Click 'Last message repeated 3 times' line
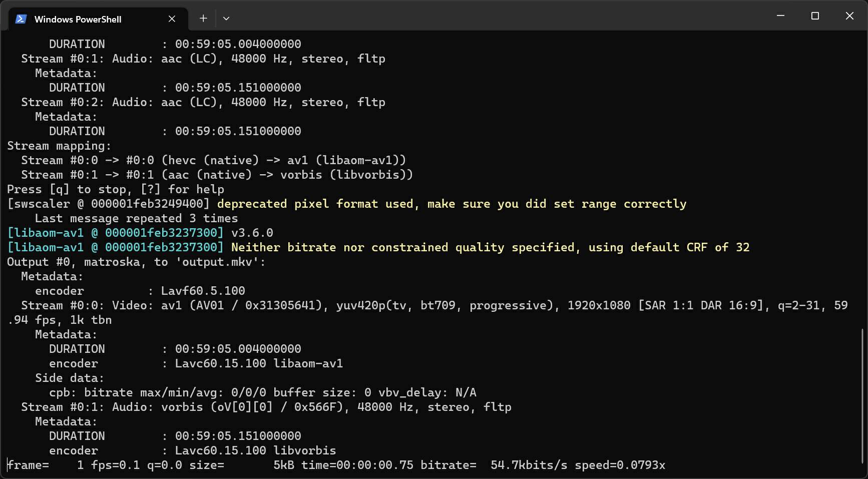Screen dimensions: 868x479 (x=136, y=218)
